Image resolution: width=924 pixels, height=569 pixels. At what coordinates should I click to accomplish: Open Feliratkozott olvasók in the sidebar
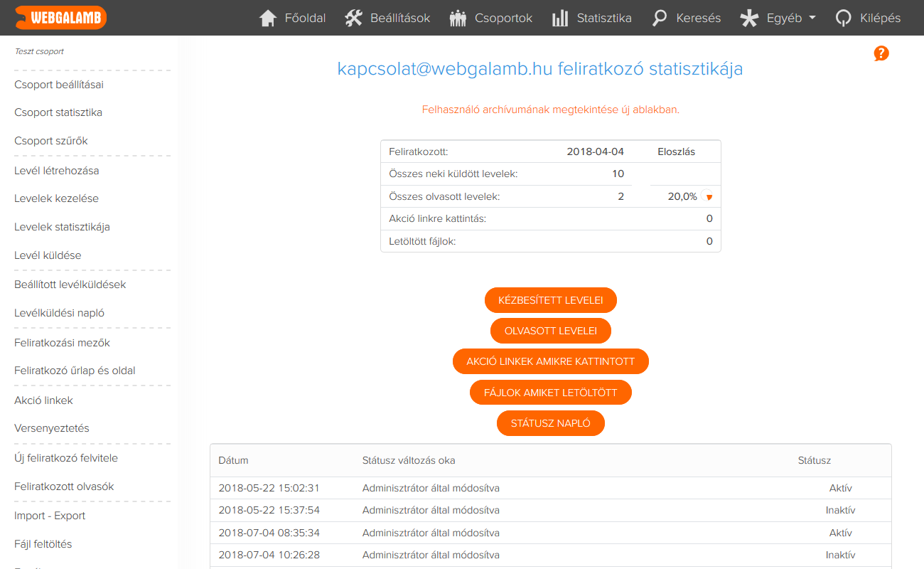[x=64, y=486]
